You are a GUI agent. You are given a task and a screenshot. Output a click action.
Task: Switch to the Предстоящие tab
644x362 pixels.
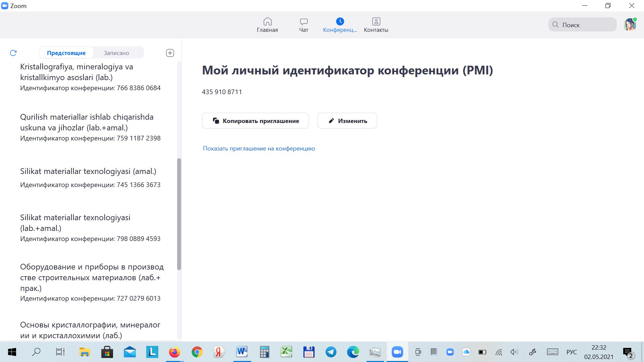(x=66, y=53)
